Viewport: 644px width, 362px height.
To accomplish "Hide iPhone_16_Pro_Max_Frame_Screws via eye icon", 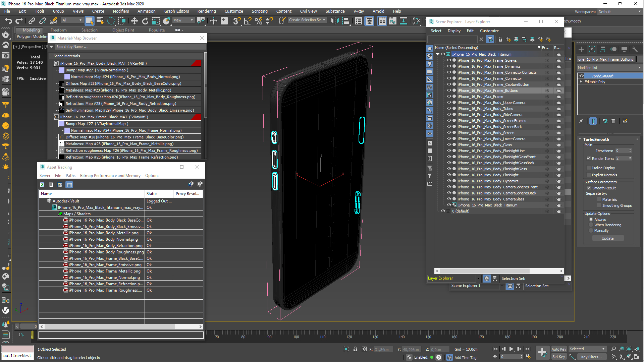I will tap(449, 60).
